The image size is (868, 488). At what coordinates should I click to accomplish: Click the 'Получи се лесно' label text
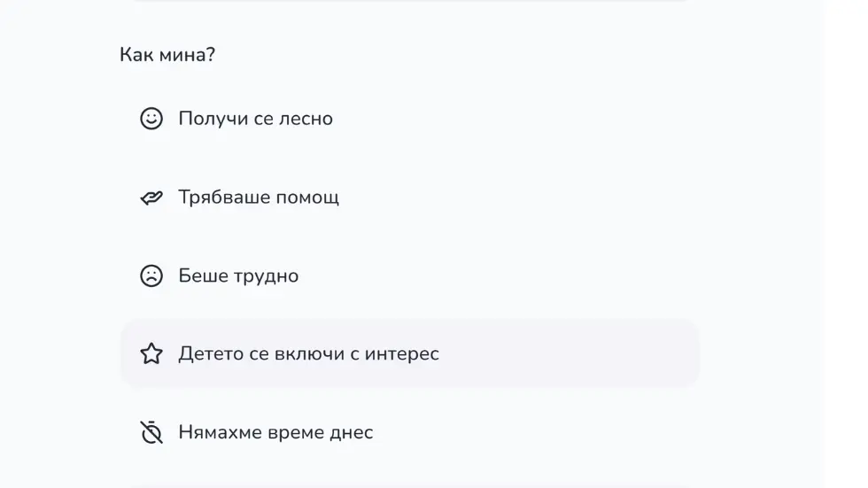click(255, 119)
